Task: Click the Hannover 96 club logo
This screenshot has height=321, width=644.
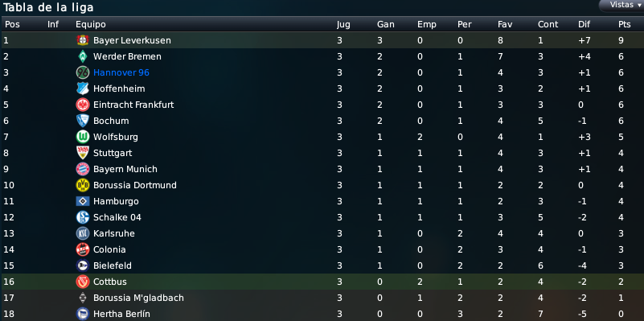Action: 83,72
